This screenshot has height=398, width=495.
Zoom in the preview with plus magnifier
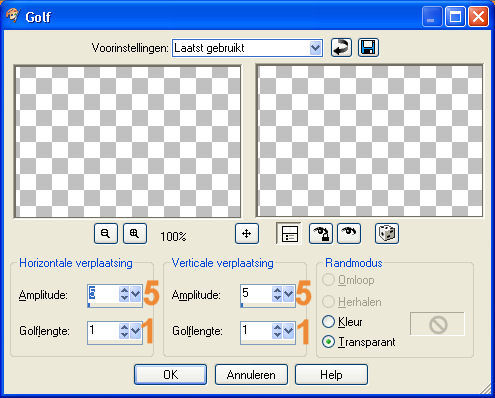click(x=135, y=234)
